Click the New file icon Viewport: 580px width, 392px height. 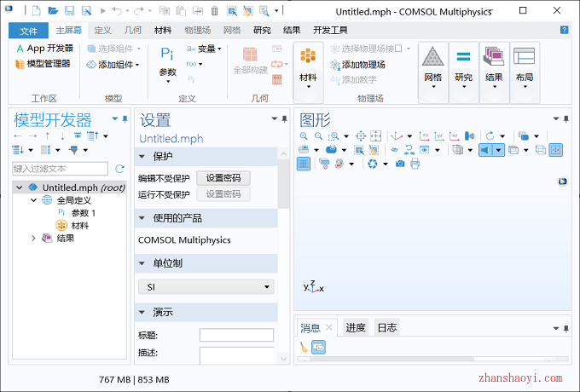pos(36,11)
